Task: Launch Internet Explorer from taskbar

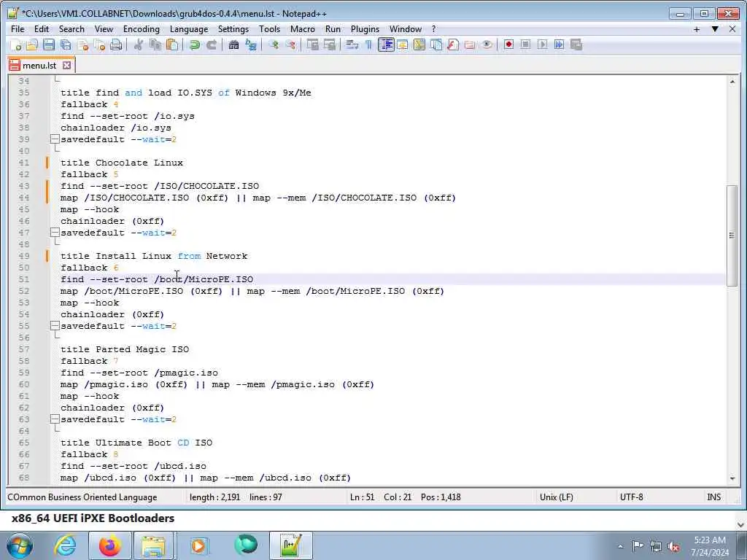Action: (66, 545)
